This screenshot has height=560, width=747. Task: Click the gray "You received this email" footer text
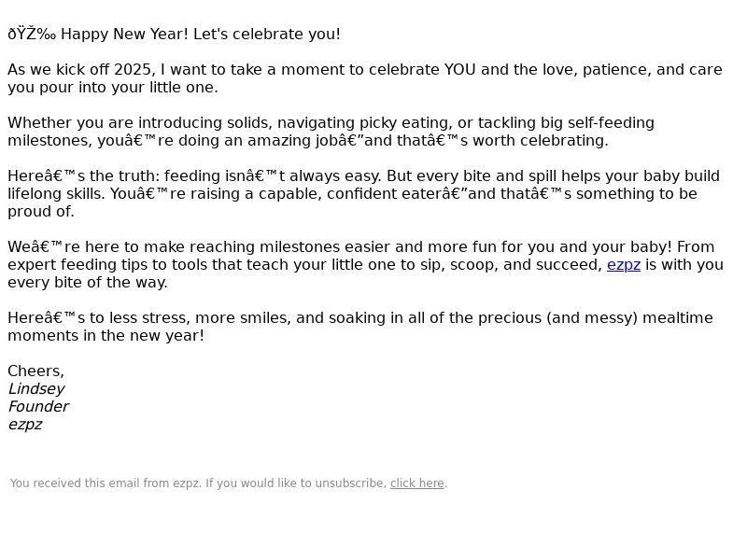tap(106, 483)
